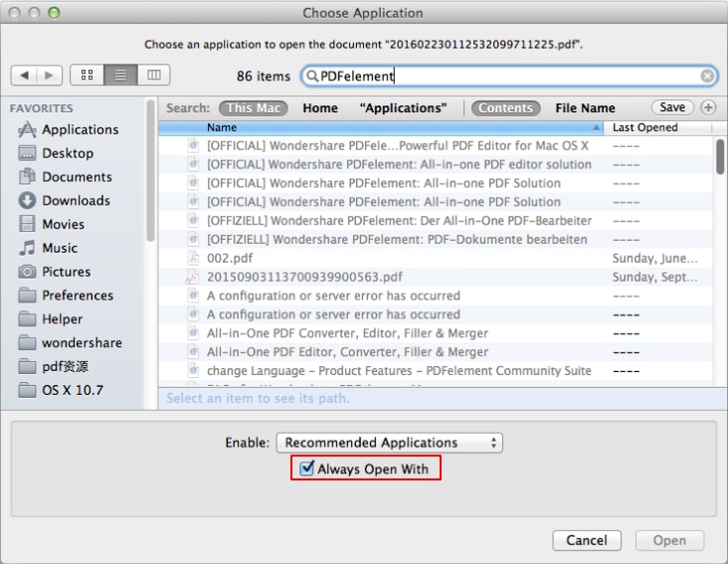Select "All-in-one PDF editor solution" result
The image size is (728, 564).
coord(436,164)
